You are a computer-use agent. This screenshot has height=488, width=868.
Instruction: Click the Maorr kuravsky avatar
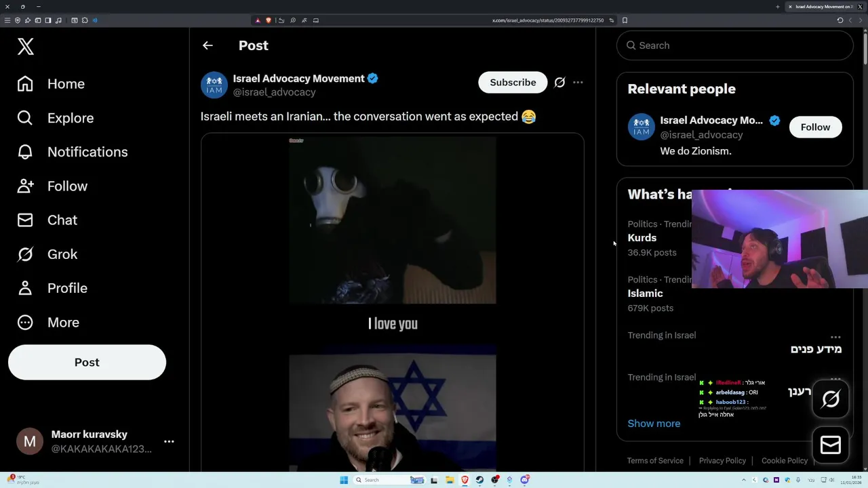click(30, 441)
